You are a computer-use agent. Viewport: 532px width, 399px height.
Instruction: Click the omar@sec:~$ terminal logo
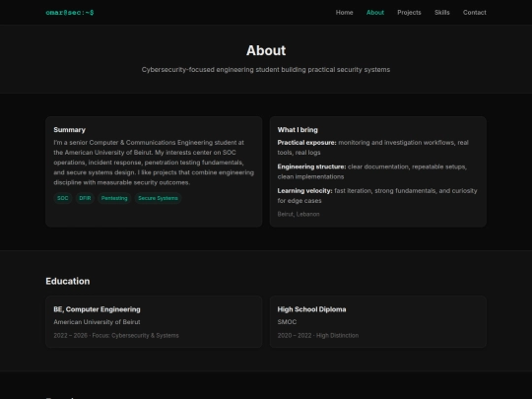pos(70,13)
